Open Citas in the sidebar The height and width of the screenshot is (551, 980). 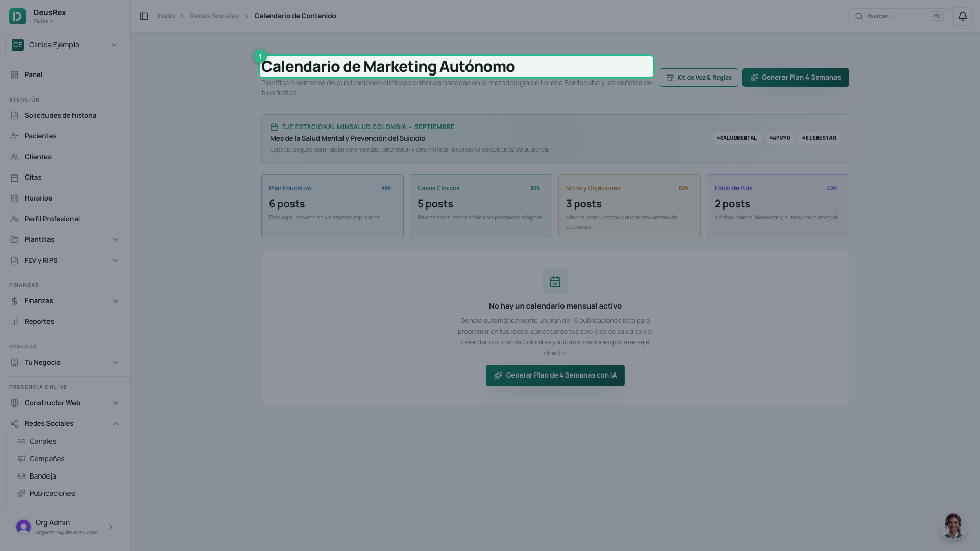click(x=65, y=178)
